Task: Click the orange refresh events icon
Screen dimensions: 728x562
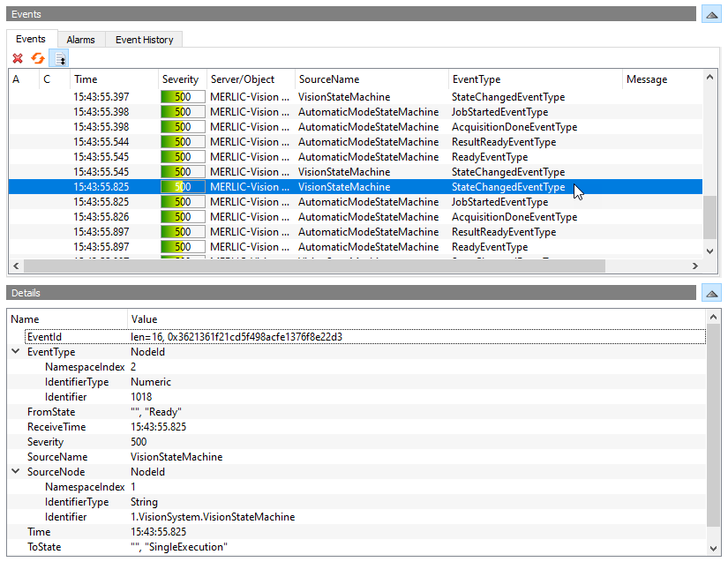Action: (x=38, y=59)
